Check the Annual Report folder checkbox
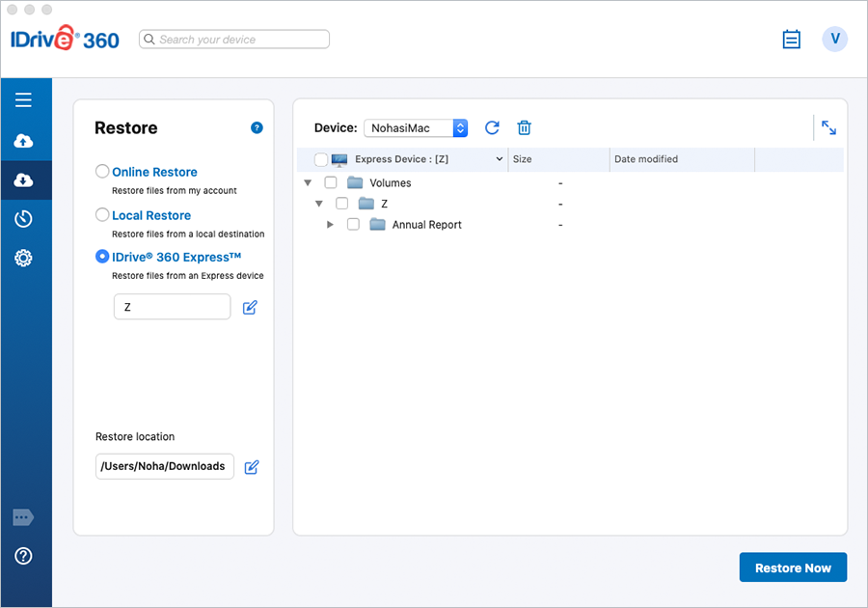The height and width of the screenshot is (608, 868). coord(353,225)
